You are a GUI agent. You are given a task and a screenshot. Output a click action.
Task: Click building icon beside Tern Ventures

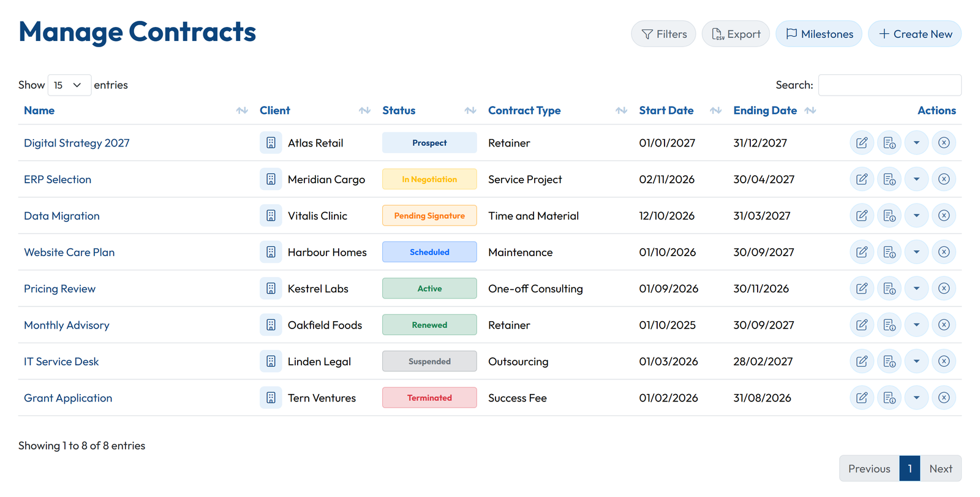click(x=271, y=398)
